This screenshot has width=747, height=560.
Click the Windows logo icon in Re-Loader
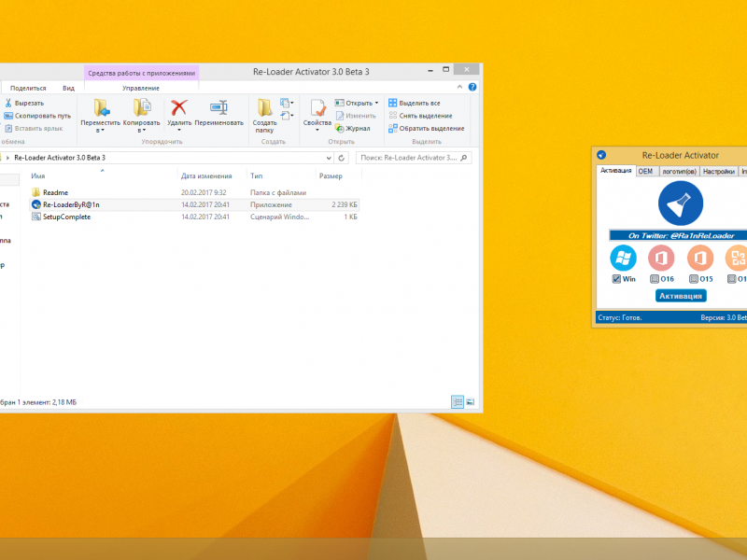(x=623, y=259)
